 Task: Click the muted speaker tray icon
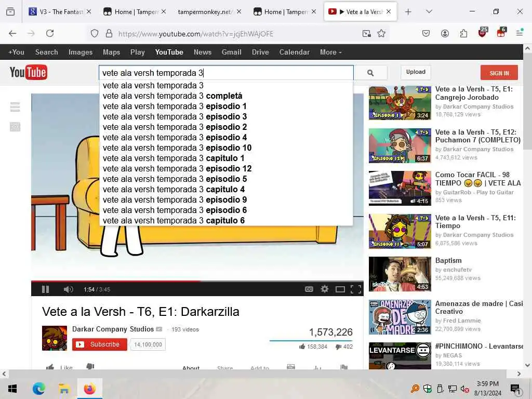pyautogui.click(x=464, y=389)
